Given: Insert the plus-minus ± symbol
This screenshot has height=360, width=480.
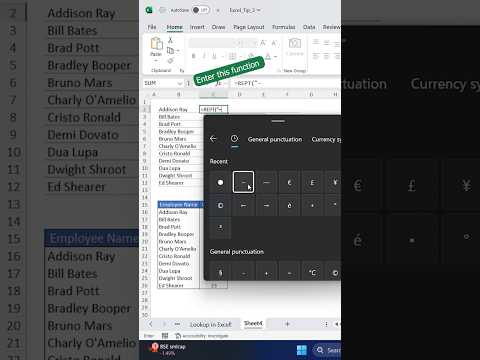Looking at the screenshot, I should pos(266,273).
